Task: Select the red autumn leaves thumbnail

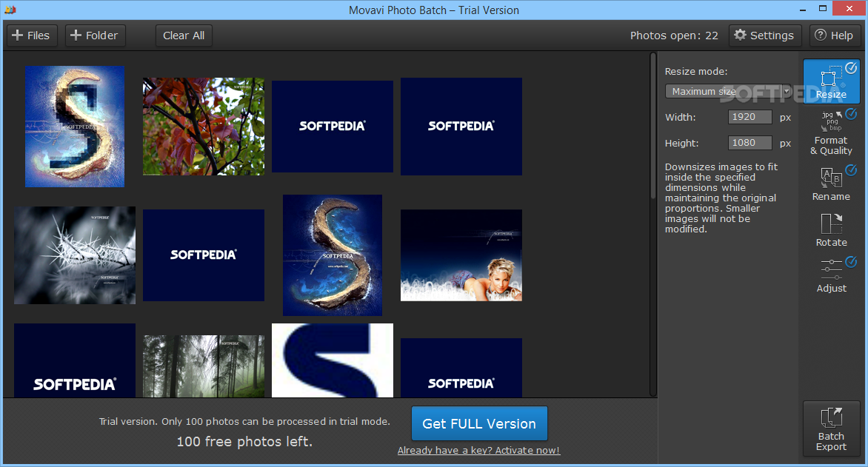Action: click(204, 127)
